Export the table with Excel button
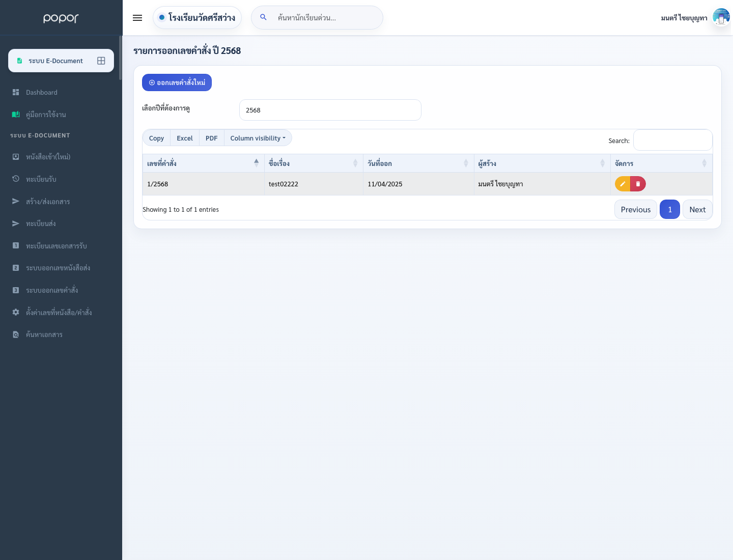 pyautogui.click(x=185, y=138)
